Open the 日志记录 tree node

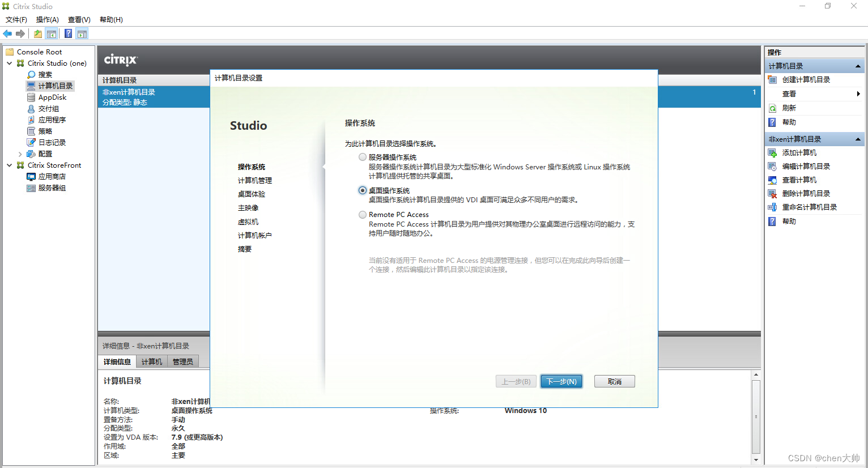point(52,143)
